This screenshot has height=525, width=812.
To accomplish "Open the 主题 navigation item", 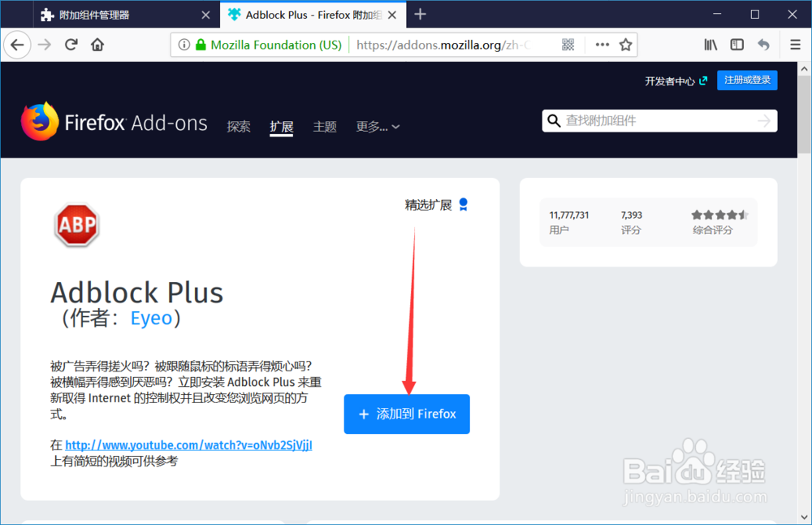I will pyautogui.click(x=325, y=127).
